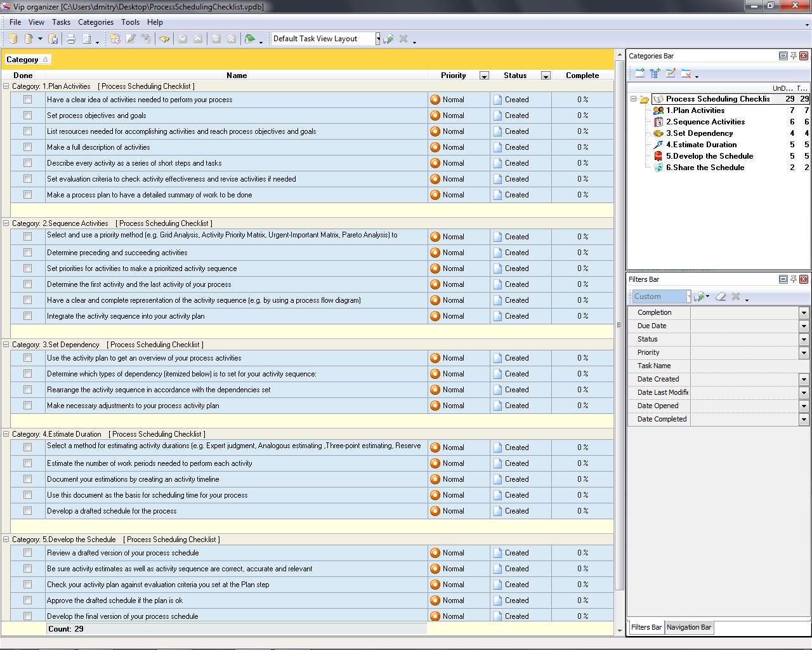The width and height of the screenshot is (812, 650).
Task: Open the Default Task View Layout dropdown
Action: [x=377, y=39]
